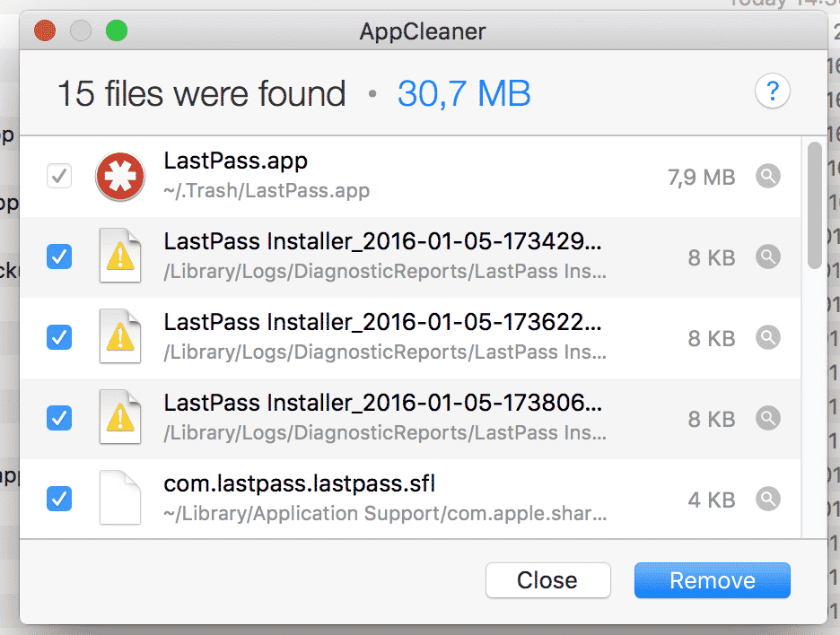Viewport: 840px width, 635px height.
Task: Click the 4 KB size value
Action: click(712, 500)
